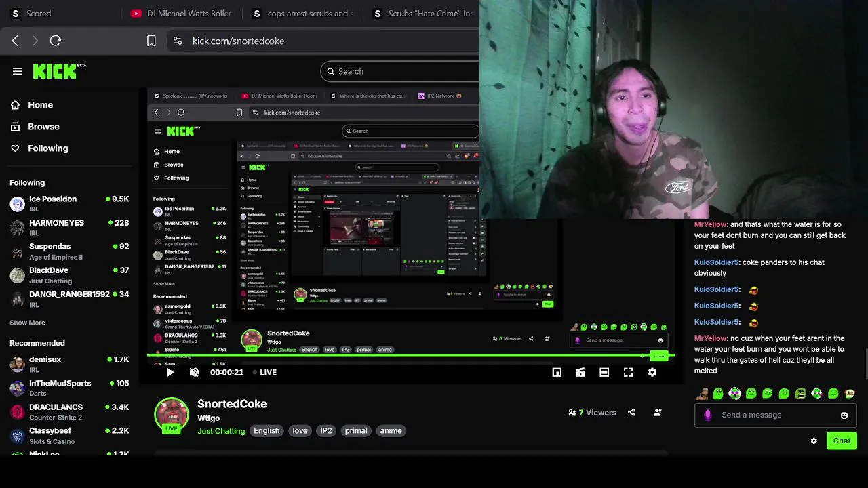Viewport: 868px width, 488px height.
Task: Open the moderator user icon beside share
Action: click(x=657, y=412)
